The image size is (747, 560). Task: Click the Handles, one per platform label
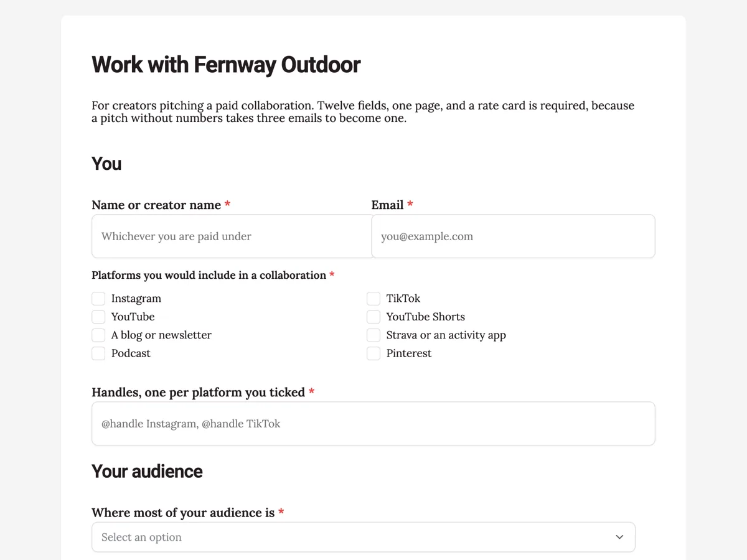[x=203, y=393]
